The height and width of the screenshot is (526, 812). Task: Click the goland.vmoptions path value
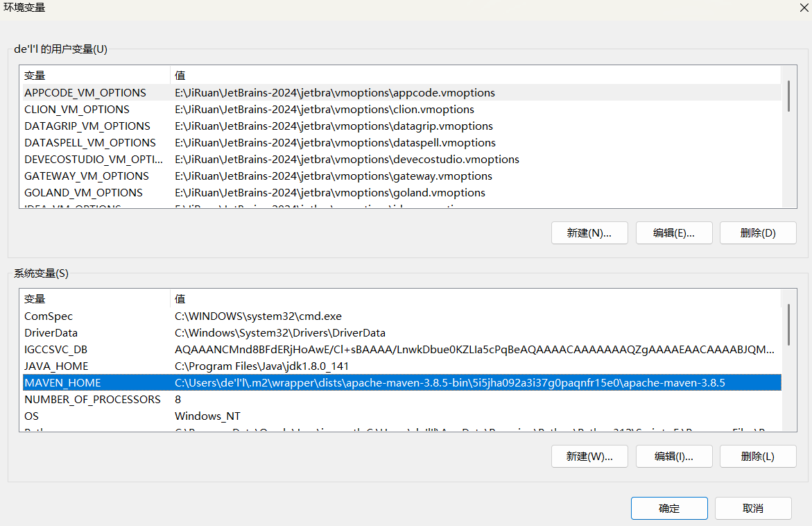tap(330, 192)
